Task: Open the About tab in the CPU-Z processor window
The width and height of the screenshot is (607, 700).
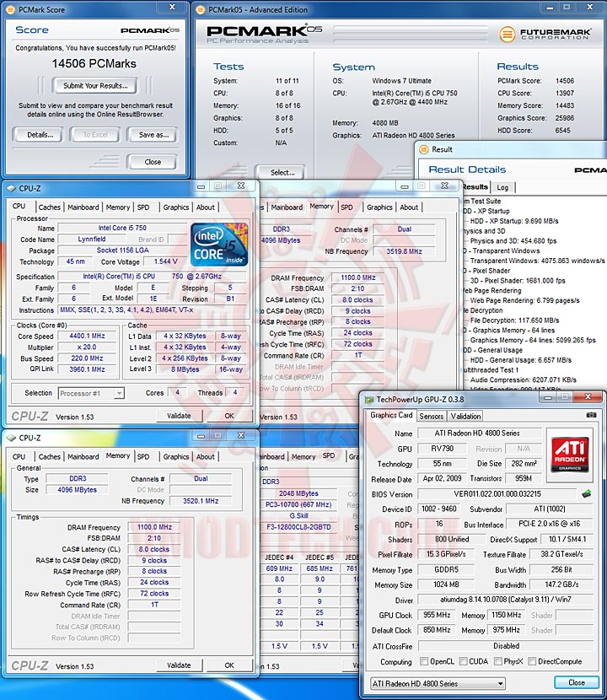Action: tap(206, 207)
